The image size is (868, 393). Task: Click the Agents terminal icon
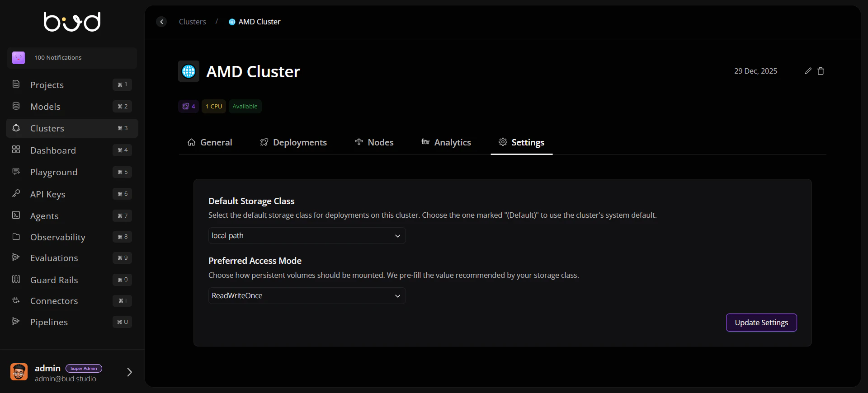16,215
